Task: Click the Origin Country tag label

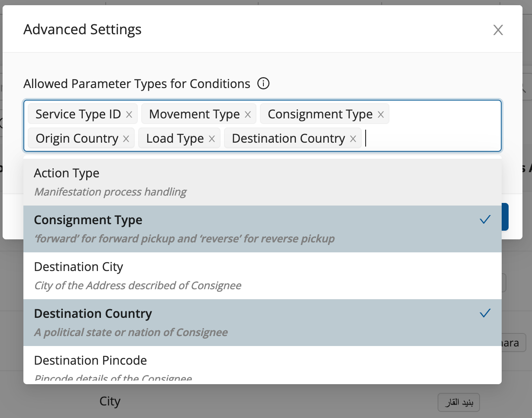Action: (77, 139)
